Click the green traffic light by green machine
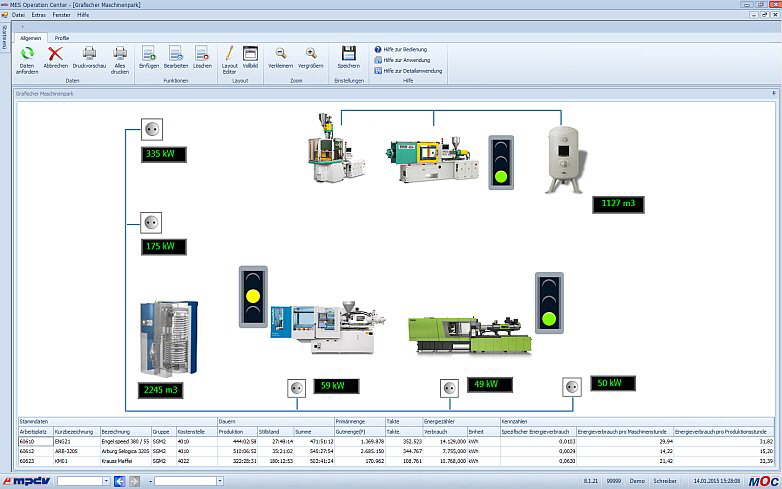Image resolution: width=782 pixels, height=489 pixels. click(x=549, y=303)
